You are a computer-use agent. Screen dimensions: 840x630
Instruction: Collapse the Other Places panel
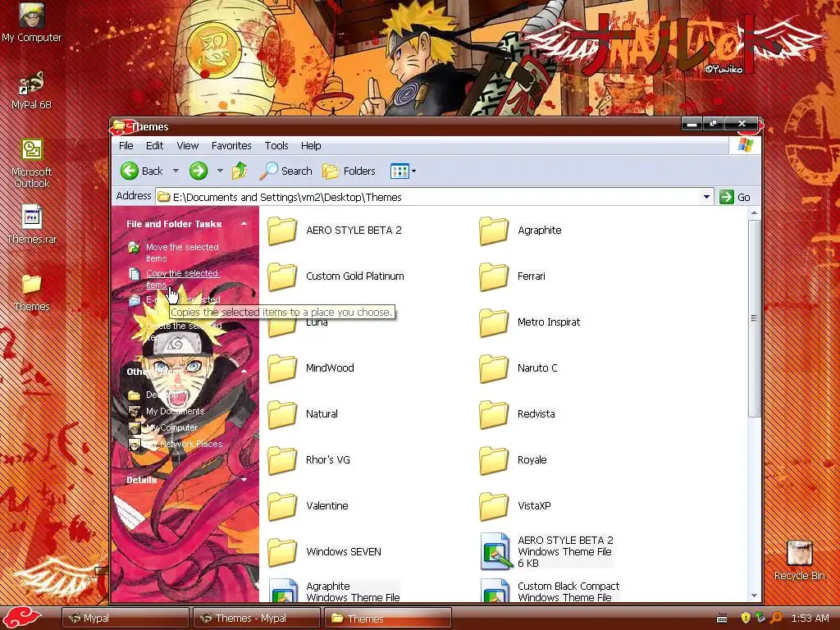244,372
